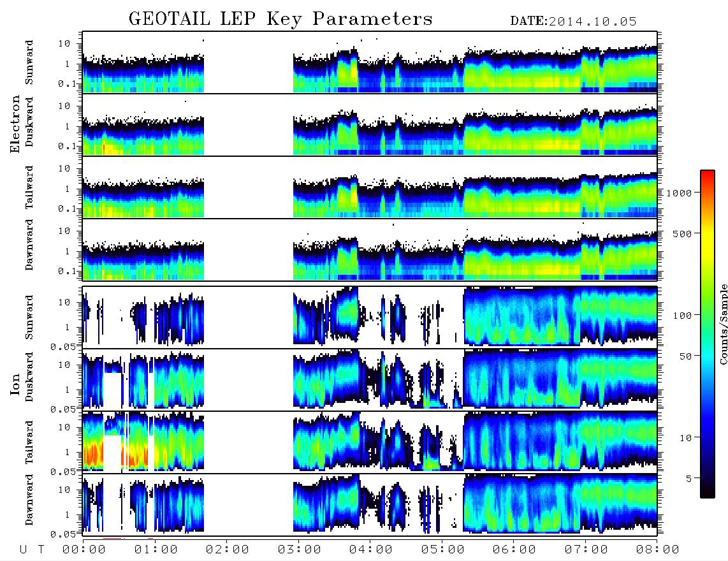The width and height of the screenshot is (728, 561).
Task: Click the "GEOTAIL LEP Key Parameters" title
Action: point(280,19)
